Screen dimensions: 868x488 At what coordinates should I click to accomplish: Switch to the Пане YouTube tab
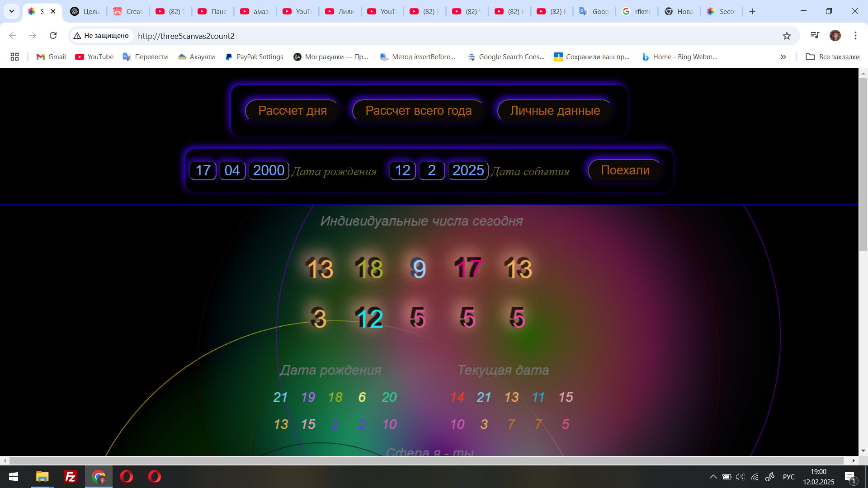click(x=213, y=12)
